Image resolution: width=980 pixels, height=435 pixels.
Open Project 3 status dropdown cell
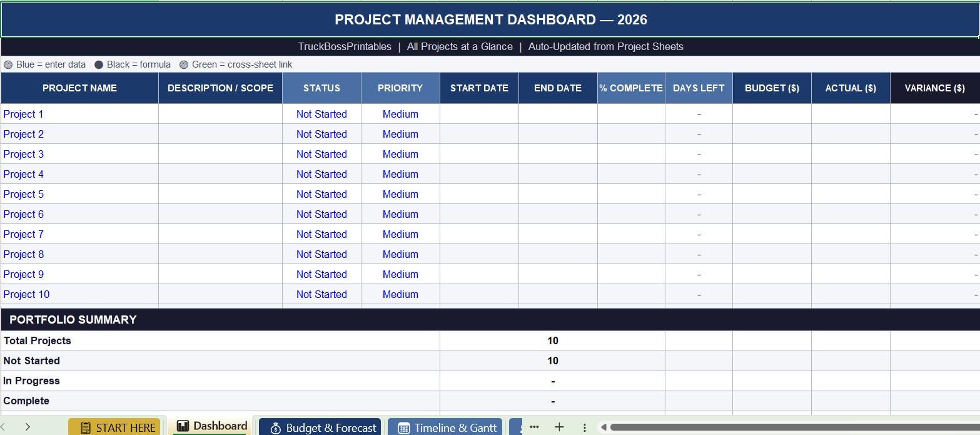click(x=321, y=154)
